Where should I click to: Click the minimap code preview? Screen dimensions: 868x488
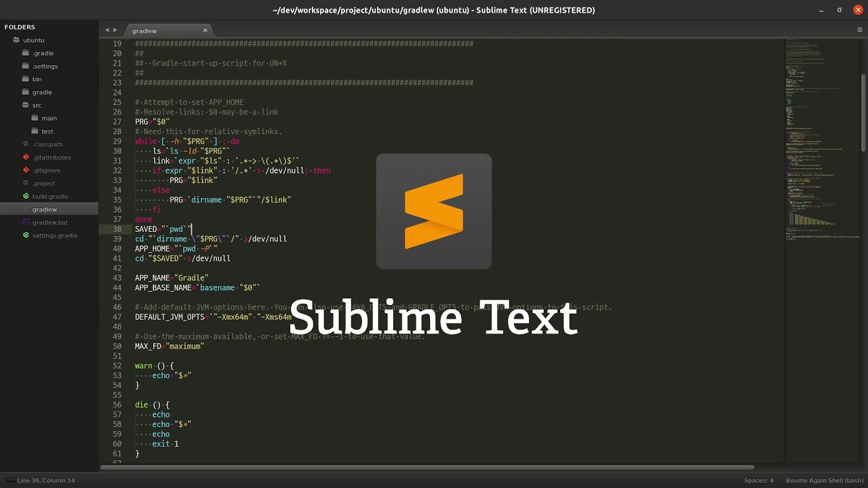coord(822,139)
